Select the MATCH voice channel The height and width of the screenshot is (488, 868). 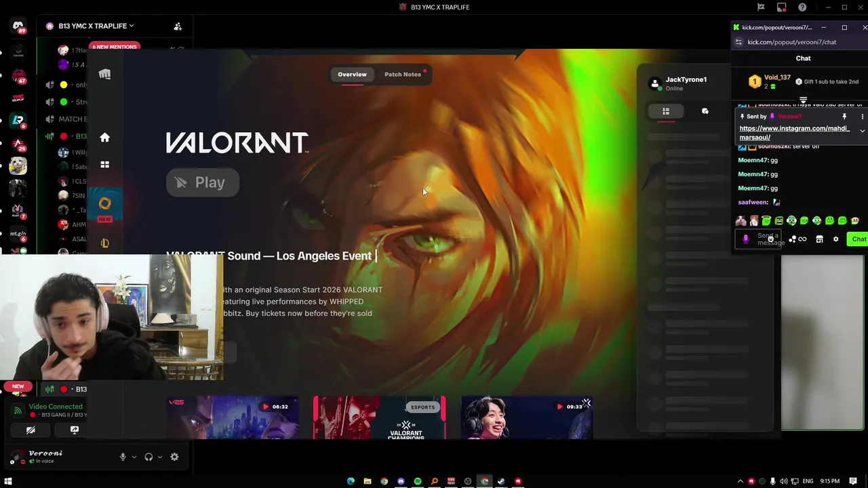(x=66, y=119)
